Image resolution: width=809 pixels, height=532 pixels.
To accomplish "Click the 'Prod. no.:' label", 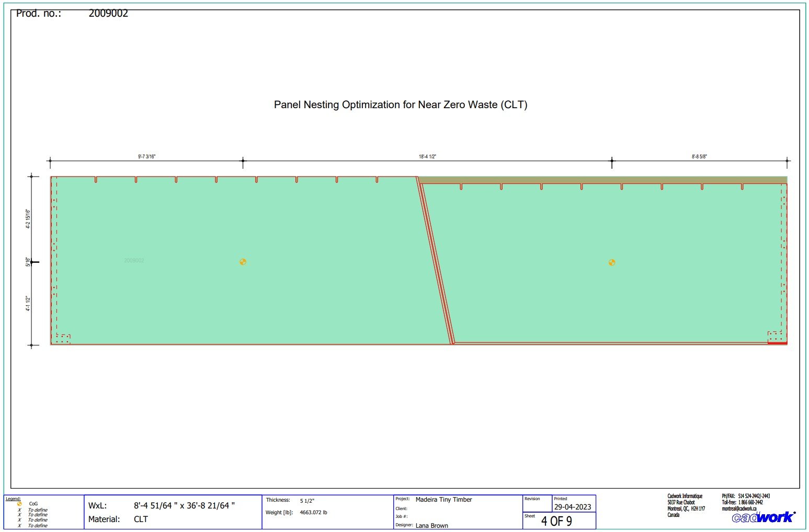I will (x=39, y=14).
